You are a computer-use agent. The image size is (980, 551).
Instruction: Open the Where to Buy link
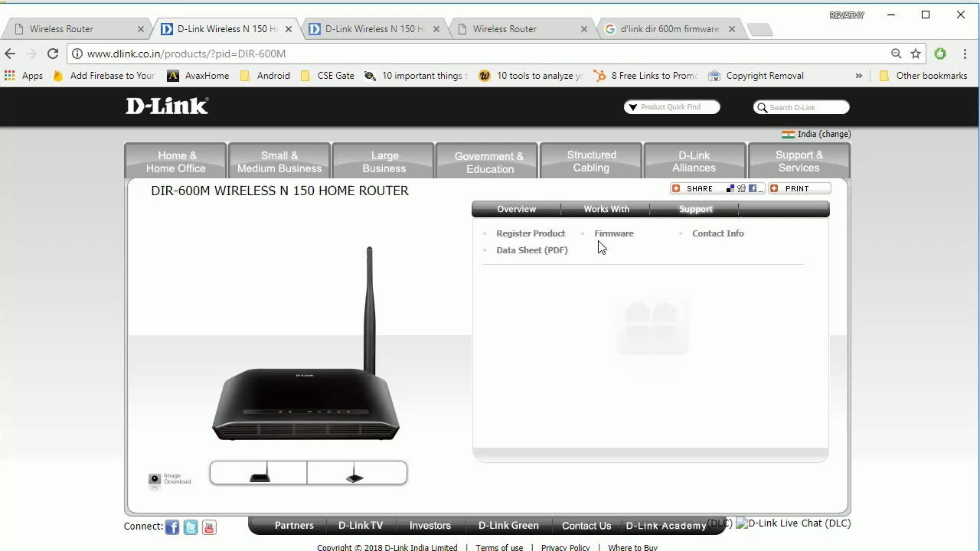coord(633,548)
